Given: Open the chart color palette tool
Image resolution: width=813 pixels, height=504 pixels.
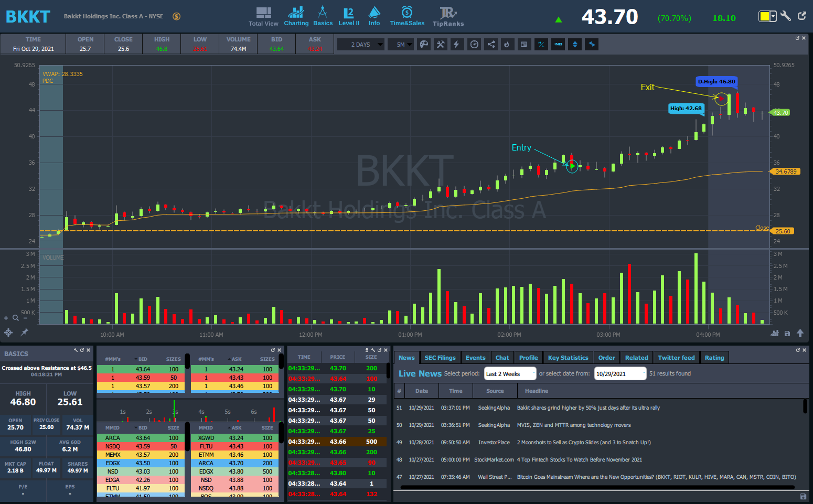Looking at the screenshot, I should point(424,45).
